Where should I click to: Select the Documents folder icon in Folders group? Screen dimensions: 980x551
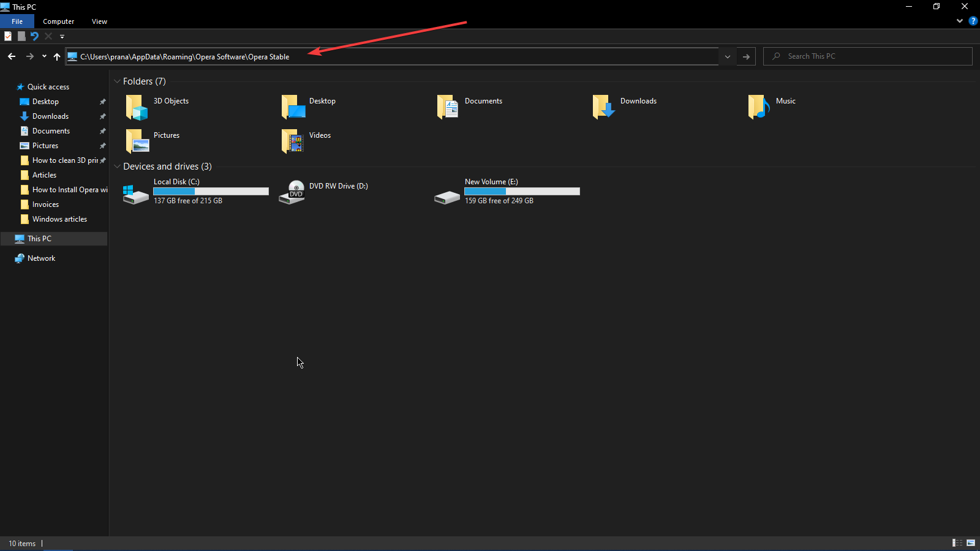(x=448, y=107)
